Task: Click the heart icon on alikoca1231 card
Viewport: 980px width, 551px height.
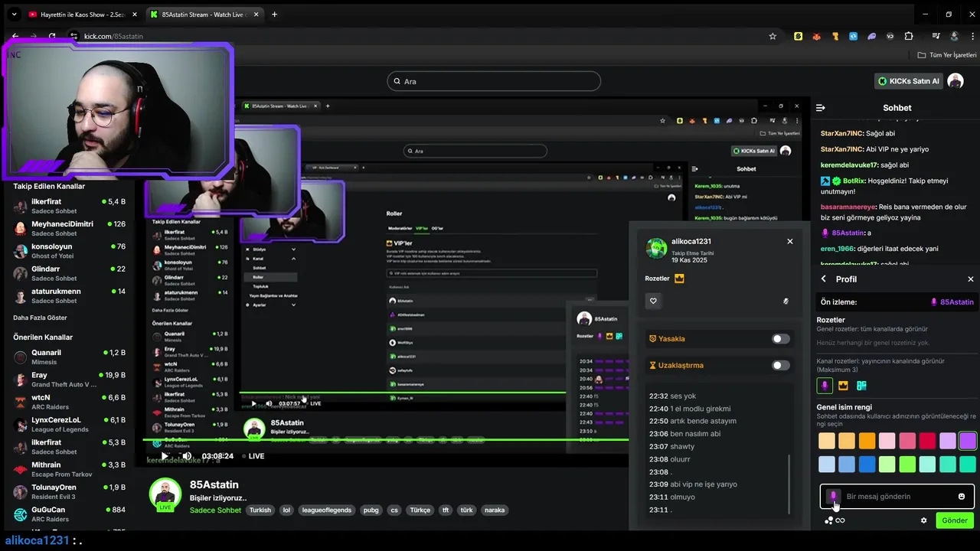Action: point(653,301)
